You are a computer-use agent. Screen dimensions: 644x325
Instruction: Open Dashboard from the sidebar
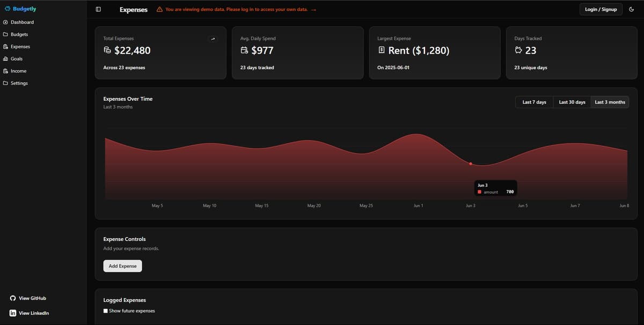(22, 22)
